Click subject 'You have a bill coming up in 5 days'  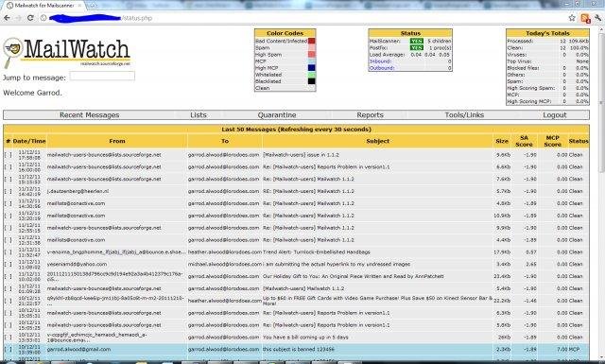[305, 338]
